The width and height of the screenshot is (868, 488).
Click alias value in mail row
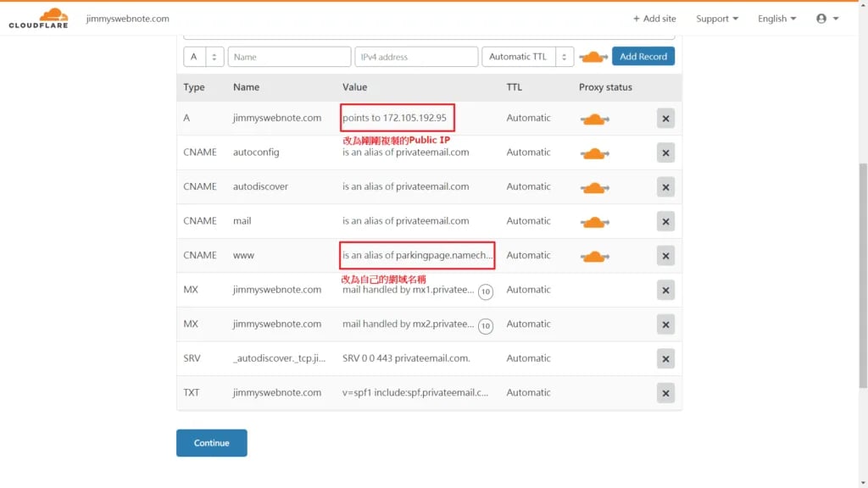[x=405, y=220]
